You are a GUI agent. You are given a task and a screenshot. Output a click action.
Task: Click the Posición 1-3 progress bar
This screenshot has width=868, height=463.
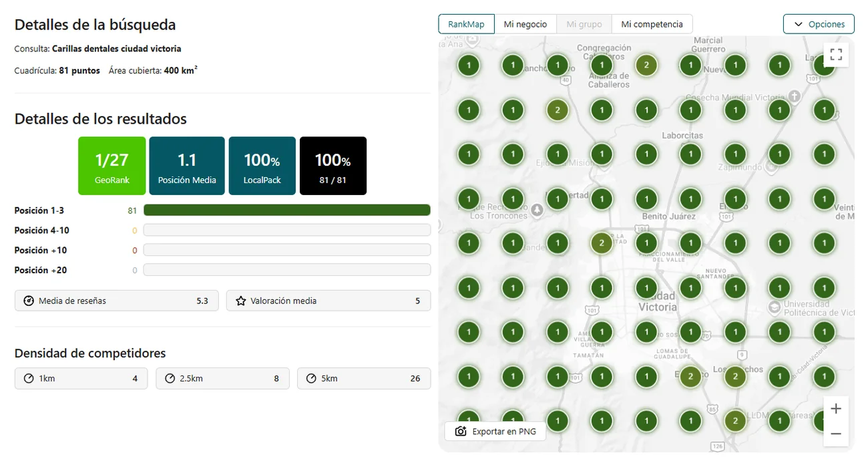[x=287, y=210]
